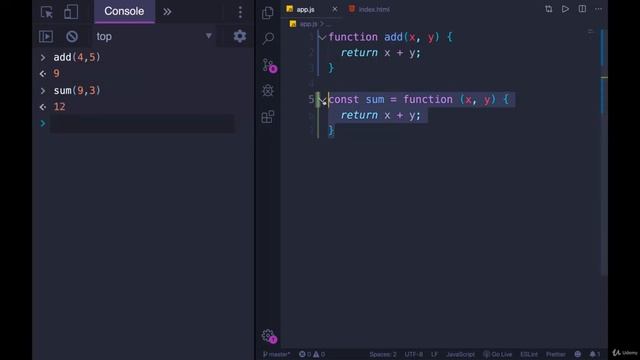Toggle the device toolbar icon
Image resolution: width=640 pixels, height=360 pixels.
point(71,12)
